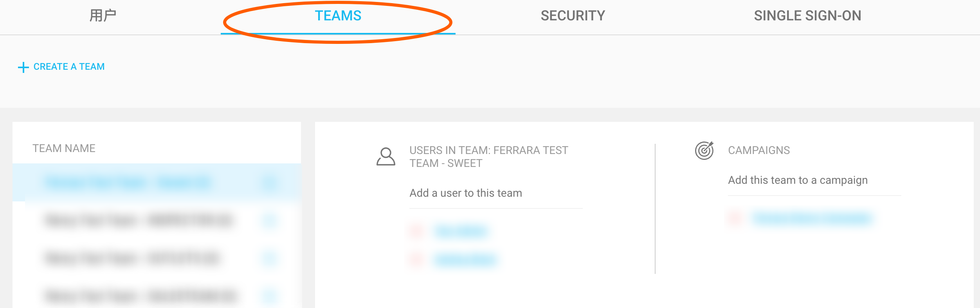
Task: Remove the listed campaign with the red icon
Action: (x=735, y=218)
